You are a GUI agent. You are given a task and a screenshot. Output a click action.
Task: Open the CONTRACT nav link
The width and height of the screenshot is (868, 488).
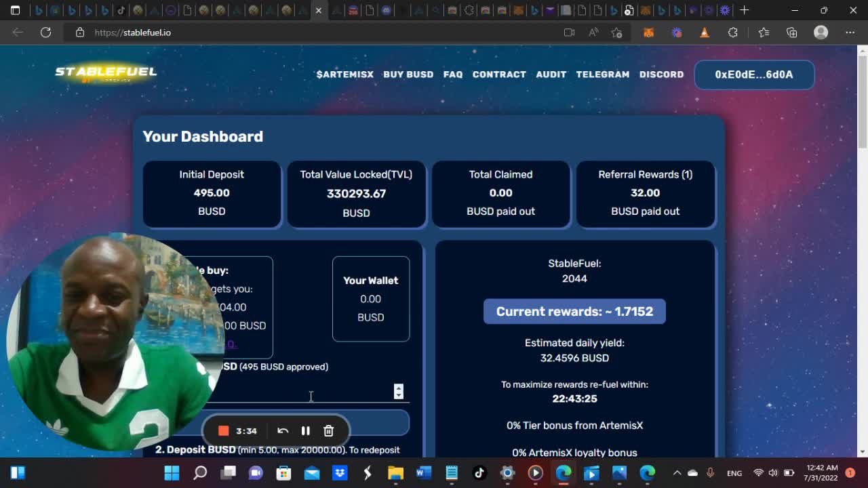pyautogui.click(x=499, y=75)
